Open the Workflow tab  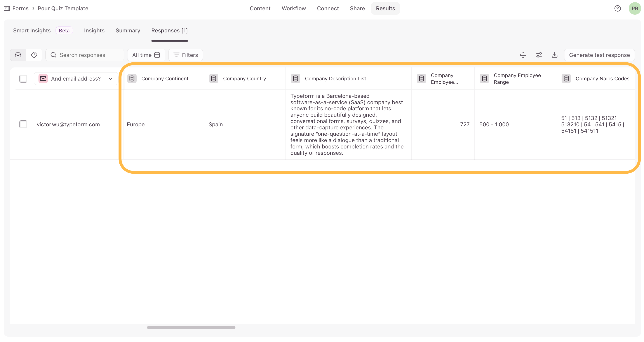pyautogui.click(x=294, y=9)
